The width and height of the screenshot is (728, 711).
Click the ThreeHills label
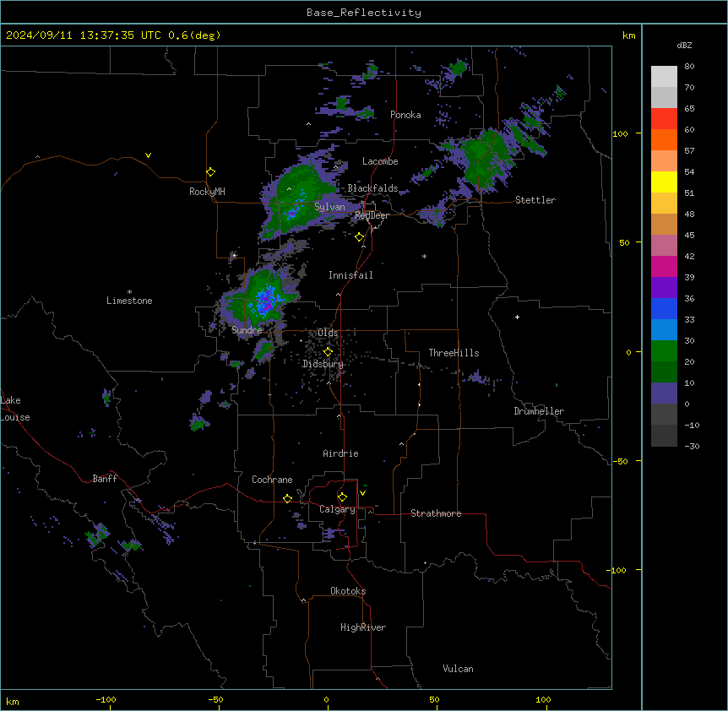[x=454, y=353]
